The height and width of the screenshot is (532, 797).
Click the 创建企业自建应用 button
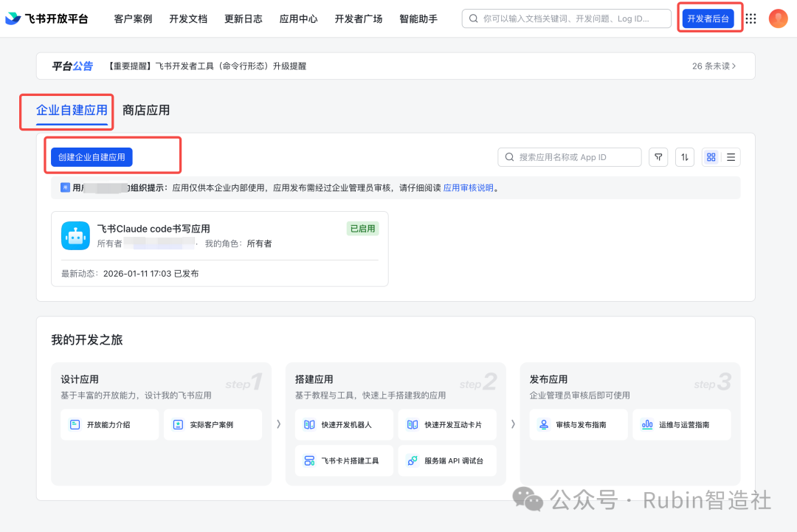(x=90, y=156)
